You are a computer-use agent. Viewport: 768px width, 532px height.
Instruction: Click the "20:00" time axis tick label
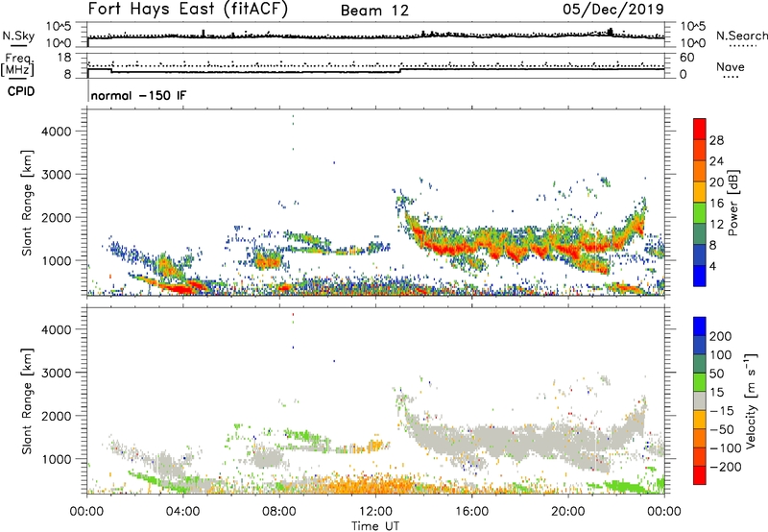point(567,512)
